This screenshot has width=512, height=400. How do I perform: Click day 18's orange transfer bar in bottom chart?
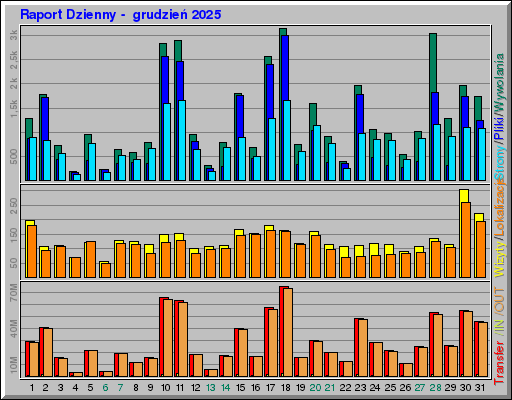click(288, 333)
